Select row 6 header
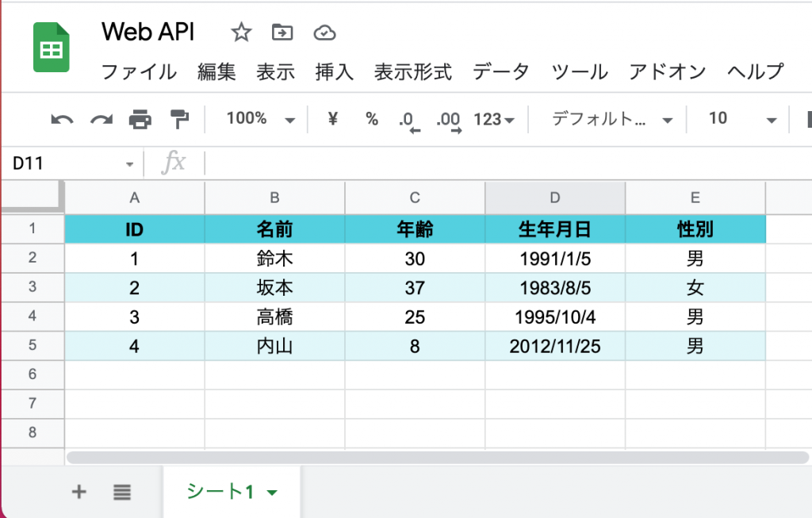The image size is (812, 518). [x=33, y=374]
